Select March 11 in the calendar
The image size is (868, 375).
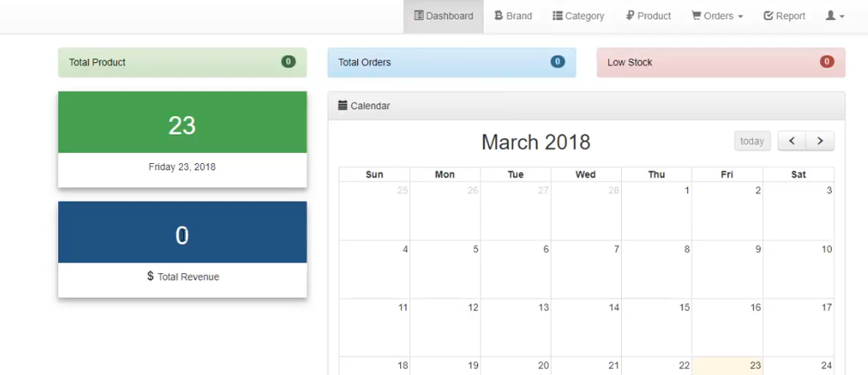pyautogui.click(x=374, y=328)
